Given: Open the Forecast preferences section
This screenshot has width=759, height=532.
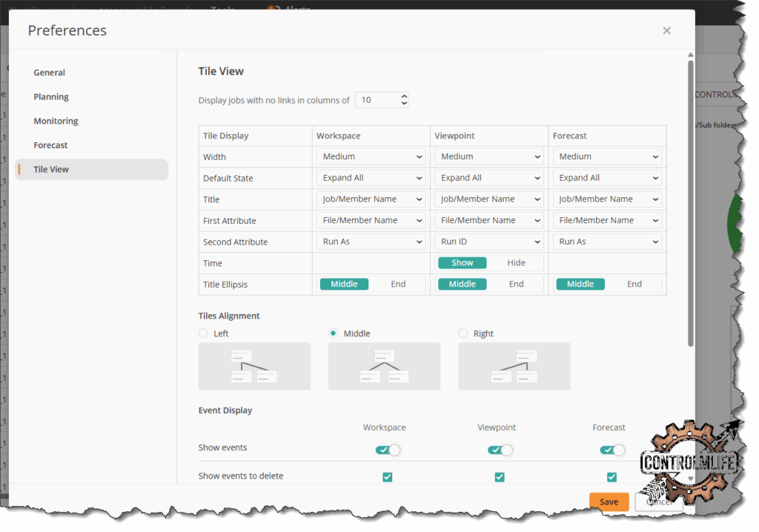Looking at the screenshot, I should click(x=50, y=145).
